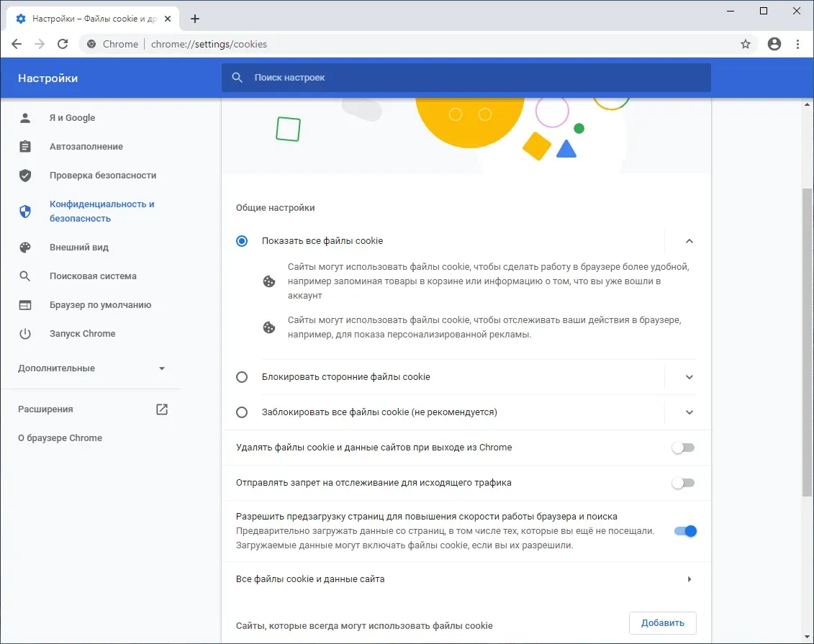Disable the page preload toggle
The height and width of the screenshot is (644, 814).
tap(685, 531)
